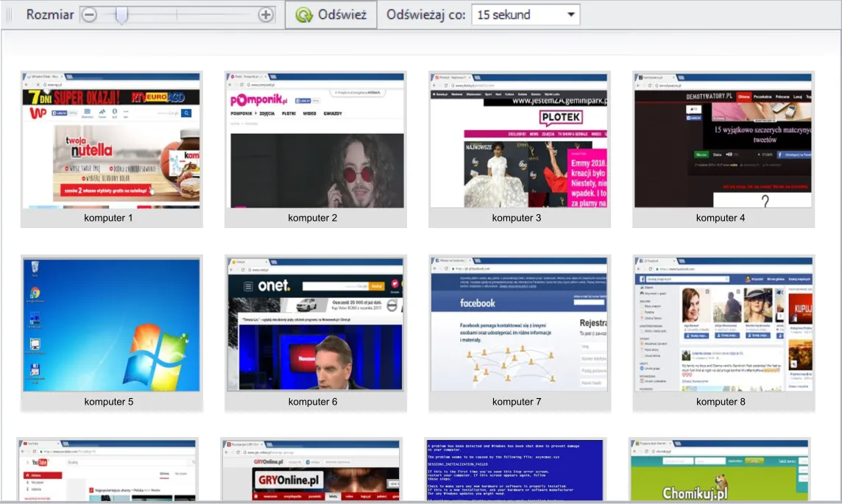Click the komputer 5 label
842x504 pixels.
[108, 402]
